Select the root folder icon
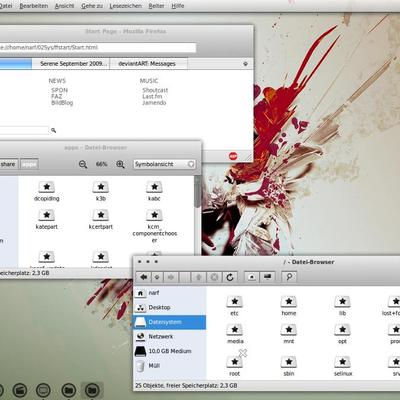Image resolution: width=400 pixels, height=400 pixels. [x=235, y=362]
